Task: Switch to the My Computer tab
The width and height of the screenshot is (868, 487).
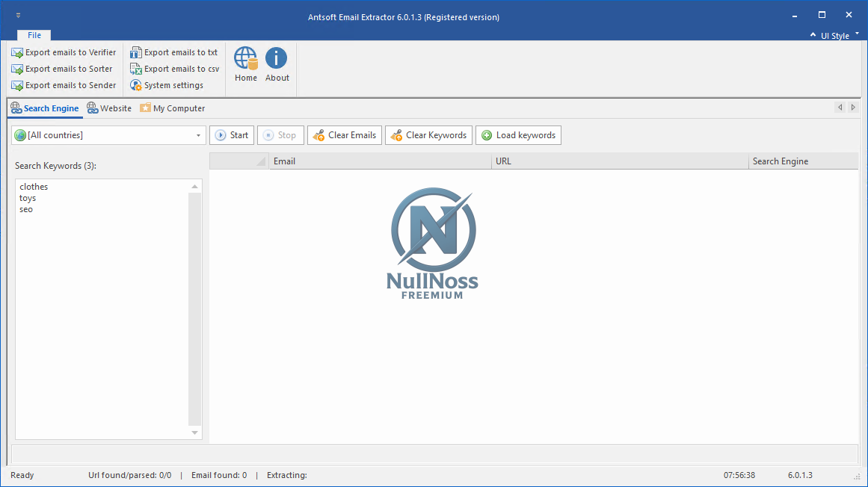Action: (x=172, y=108)
